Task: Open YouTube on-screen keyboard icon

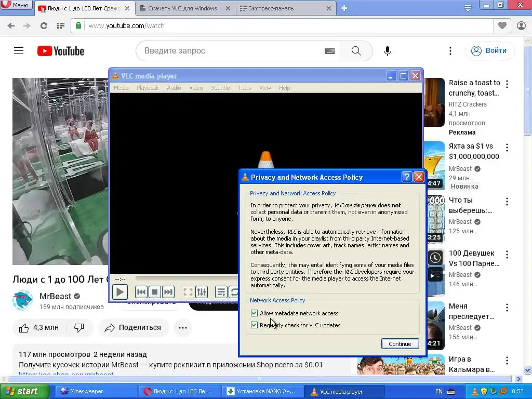Action: pos(329,51)
